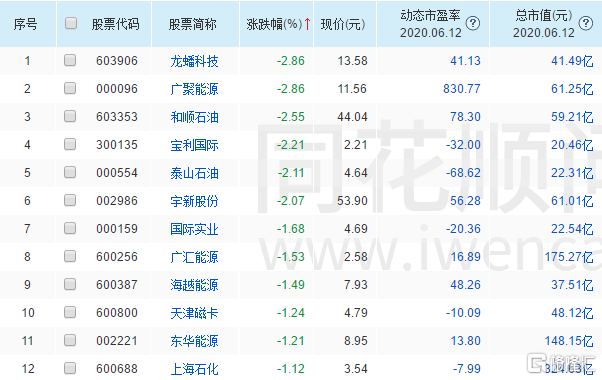
Task: Click market cap 148.15亿 for 东华能源
Action: (x=569, y=341)
